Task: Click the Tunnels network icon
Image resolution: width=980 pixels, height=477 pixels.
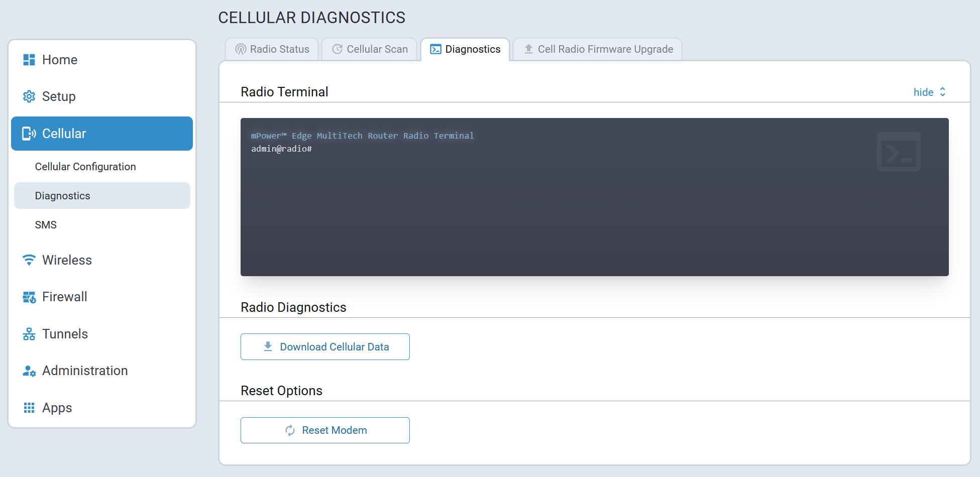Action: pos(29,334)
